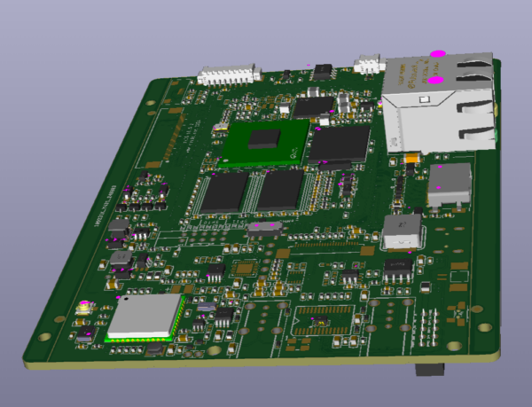
Task: Select the antenna connector left of wireless module
Action: (x=85, y=308)
